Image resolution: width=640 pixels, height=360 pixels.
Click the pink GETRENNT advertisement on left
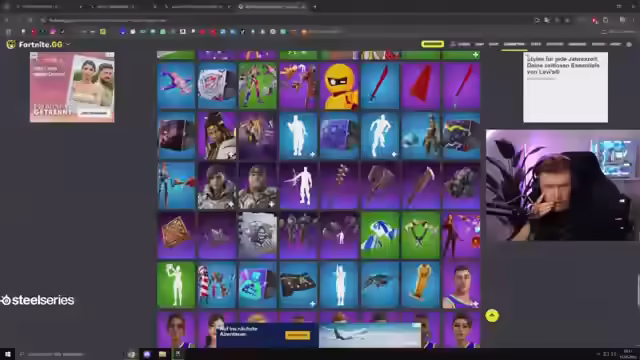(x=72, y=87)
